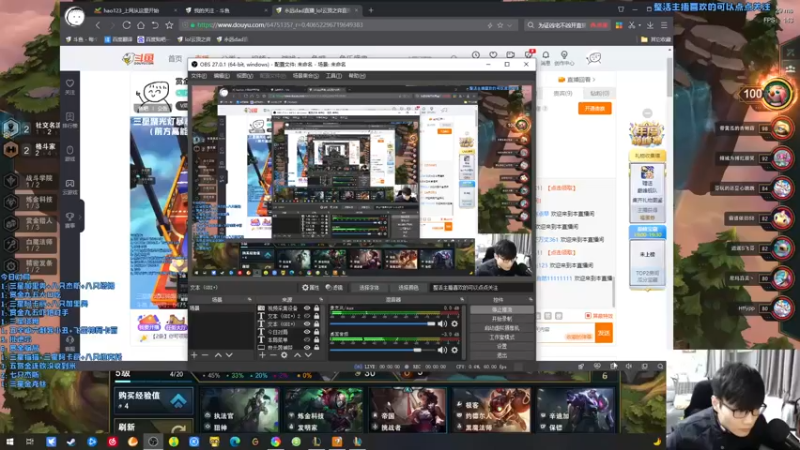Open Douyu 消息 bell icon
Viewport: 800px width, 450px height.
tap(545, 55)
